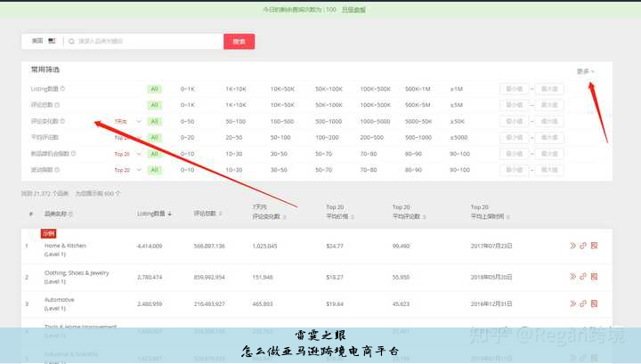Click the sort icon on 品类名称 column header
This screenshot has height=364, width=641.
coord(71,214)
